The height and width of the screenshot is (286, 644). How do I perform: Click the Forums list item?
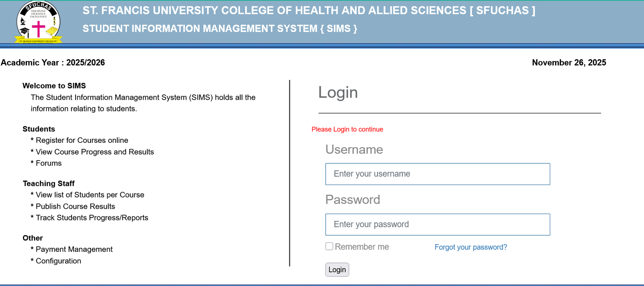(x=49, y=163)
